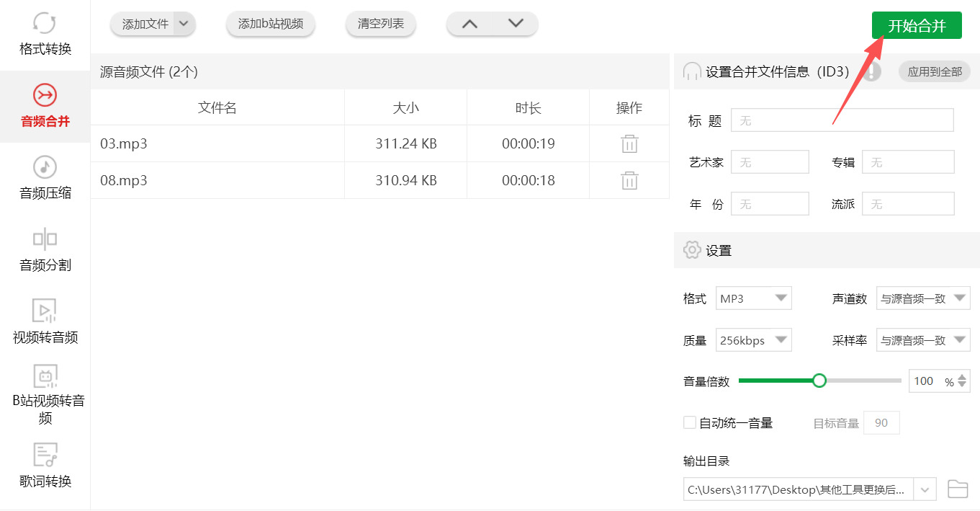This screenshot has height=511, width=980.
Task: Open the 格式 MP3 dropdown
Action: point(754,298)
